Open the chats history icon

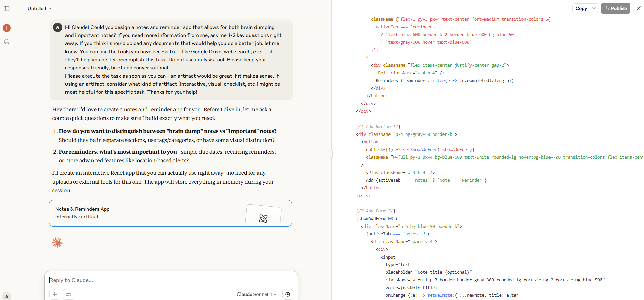point(7,42)
